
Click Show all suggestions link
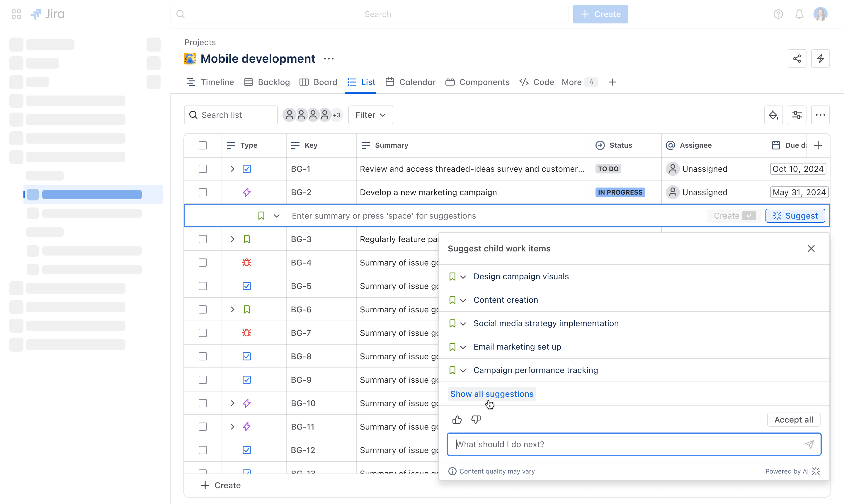491,394
